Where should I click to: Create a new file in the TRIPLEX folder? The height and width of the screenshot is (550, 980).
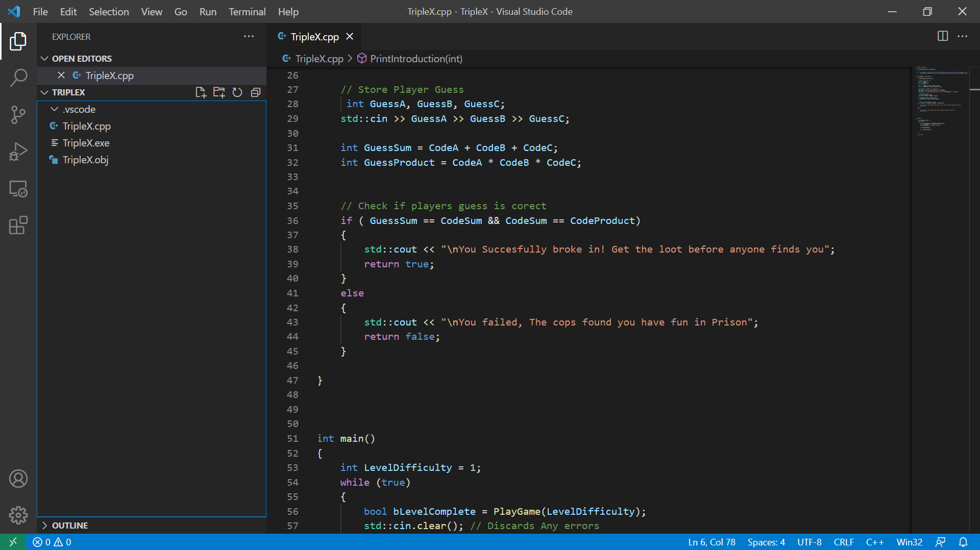201,92
